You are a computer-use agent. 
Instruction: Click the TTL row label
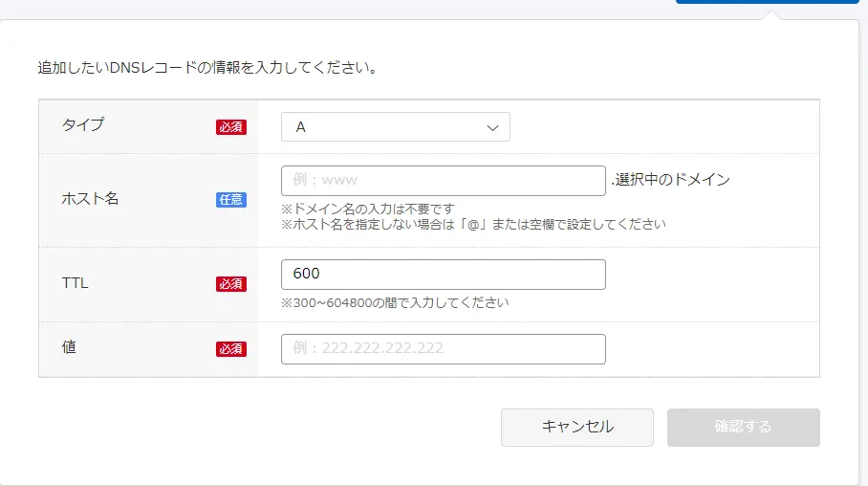click(75, 283)
